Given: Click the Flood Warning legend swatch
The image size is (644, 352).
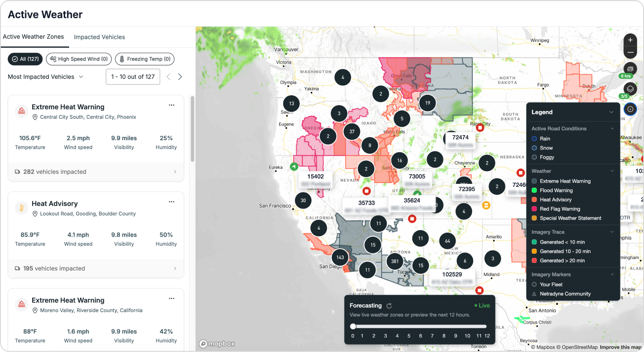Looking at the screenshot, I should [x=534, y=190].
